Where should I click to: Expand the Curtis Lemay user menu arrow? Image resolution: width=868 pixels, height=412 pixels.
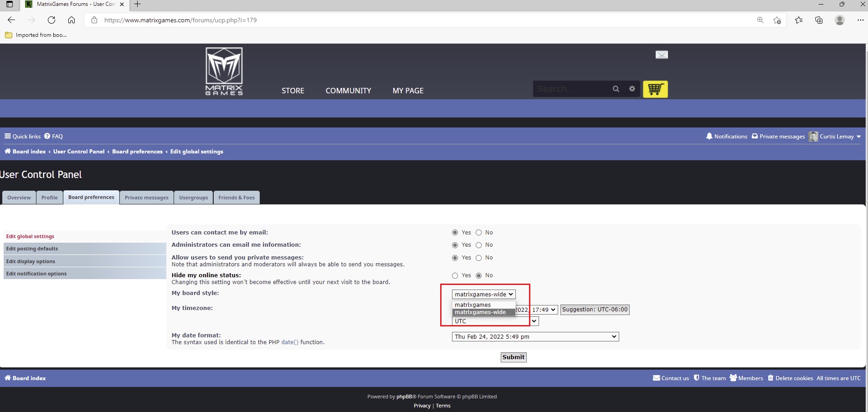pyautogui.click(x=858, y=137)
